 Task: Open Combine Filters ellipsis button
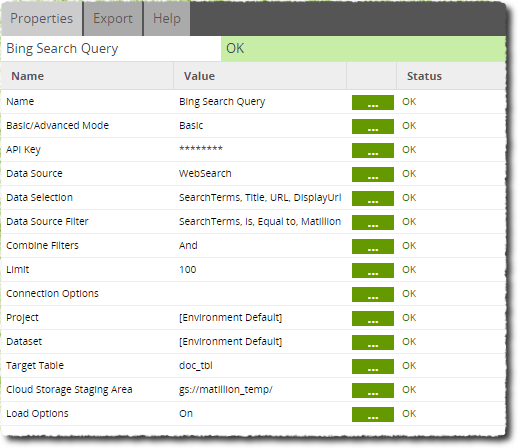click(373, 246)
